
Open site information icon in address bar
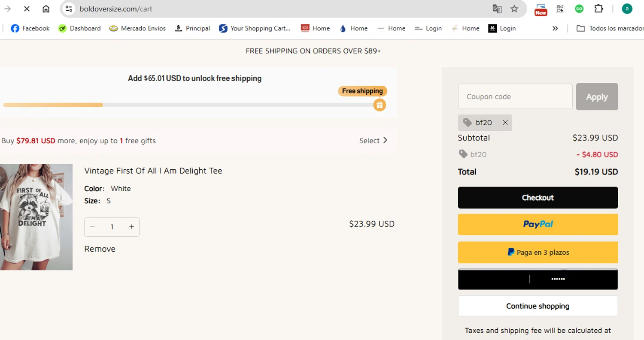click(x=69, y=9)
